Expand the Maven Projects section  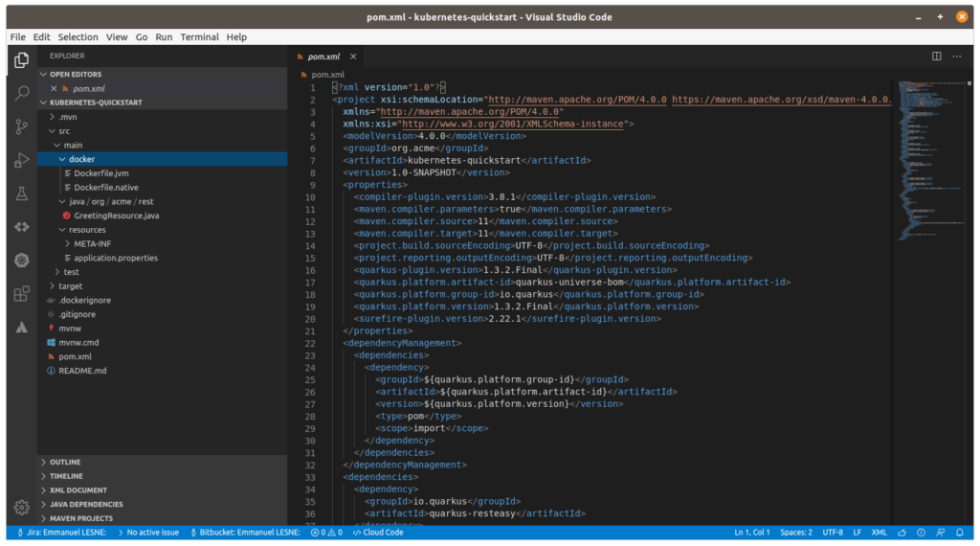click(163, 518)
